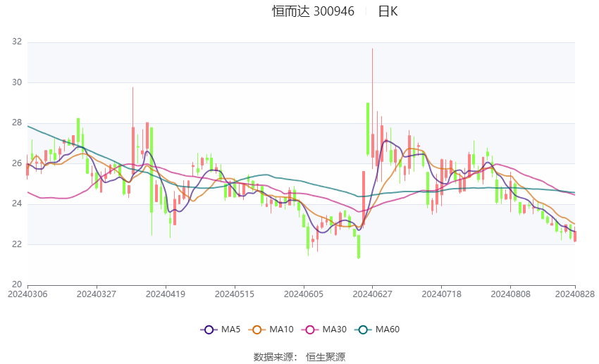Screen dimensions: 599x364
Task: Click the 日K label in title
Action: click(x=388, y=11)
